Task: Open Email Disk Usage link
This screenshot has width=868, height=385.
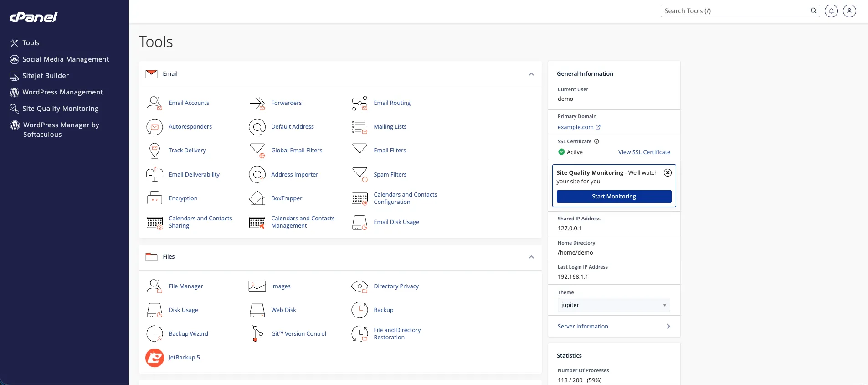Action: point(396,222)
